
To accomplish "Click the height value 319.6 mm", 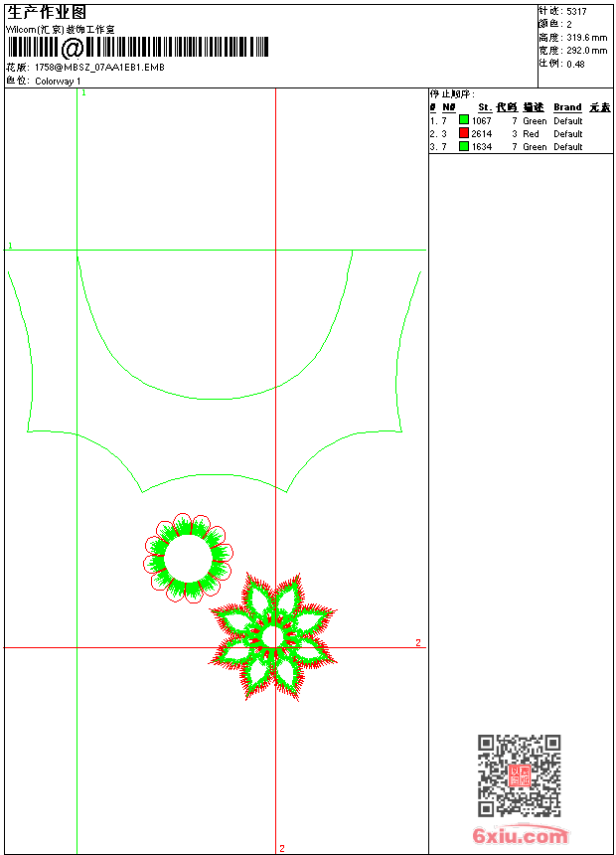I will pos(586,38).
